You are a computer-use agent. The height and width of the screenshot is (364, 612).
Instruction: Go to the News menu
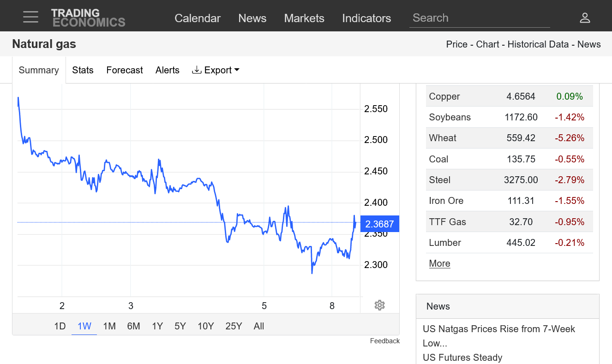252,18
